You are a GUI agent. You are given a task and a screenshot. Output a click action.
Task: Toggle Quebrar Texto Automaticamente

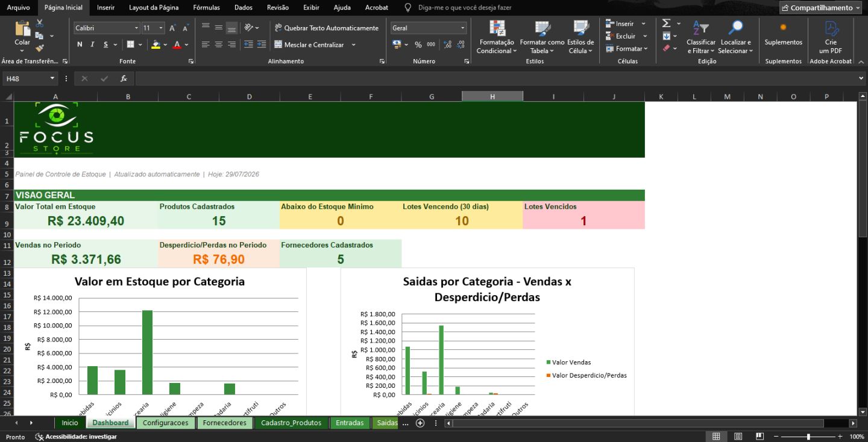click(x=326, y=28)
